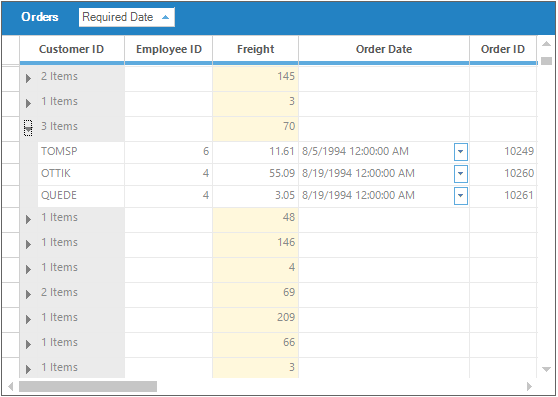Click freight summary 145
Viewport: 558px width, 397px height.
[256, 79]
